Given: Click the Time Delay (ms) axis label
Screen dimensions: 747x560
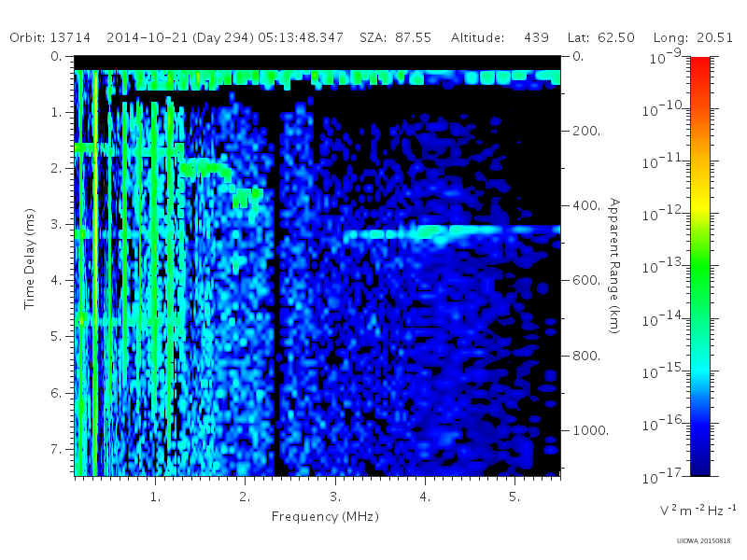Looking at the screenshot, I should [x=30, y=259].
